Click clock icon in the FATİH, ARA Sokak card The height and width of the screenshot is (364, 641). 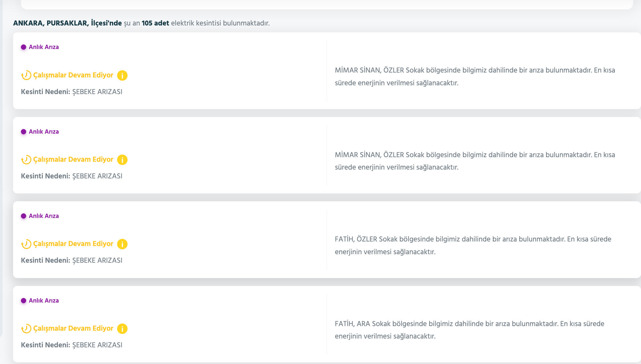pyautogui.click(x=26, y=329)
